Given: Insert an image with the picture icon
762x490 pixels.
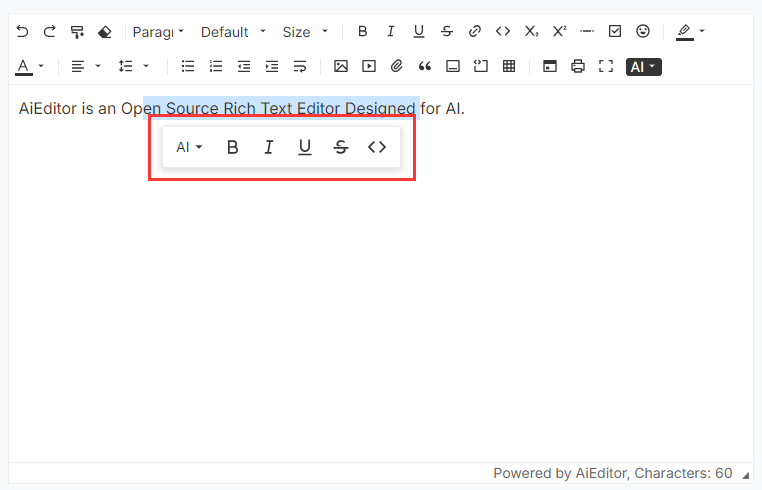Looking at the screenshot, I should [341, 66].
